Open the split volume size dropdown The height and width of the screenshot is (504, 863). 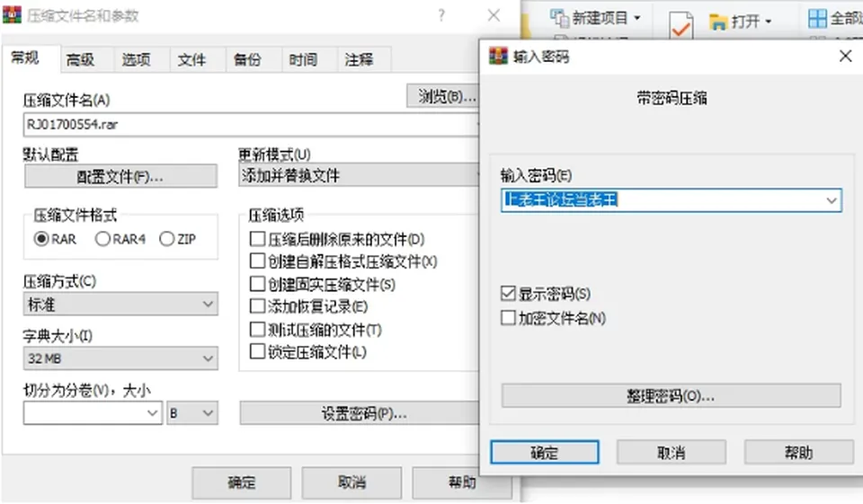pyautogui.click(x=153, y=412)
